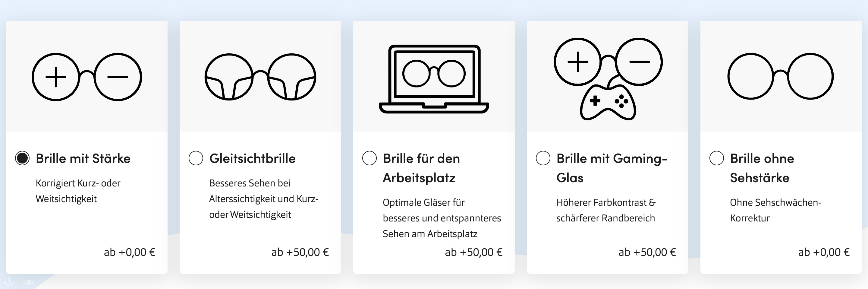Click the Brille für den Arbeitsplatz heading

[x=421, y=168]
